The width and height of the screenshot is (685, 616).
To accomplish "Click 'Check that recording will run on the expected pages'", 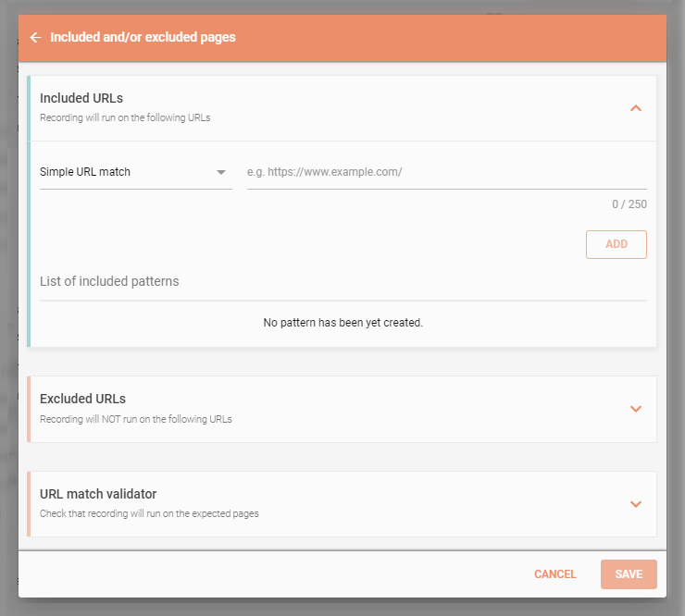I will pos(149,514).
